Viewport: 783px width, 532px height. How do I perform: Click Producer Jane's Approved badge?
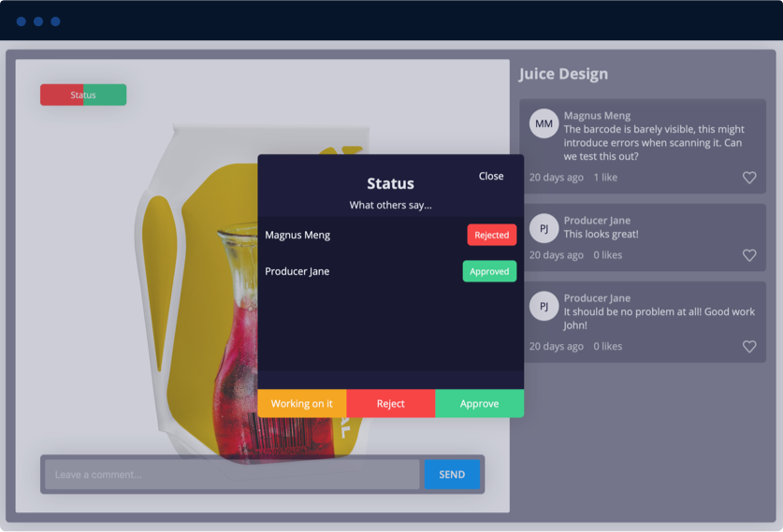[489, 271]
